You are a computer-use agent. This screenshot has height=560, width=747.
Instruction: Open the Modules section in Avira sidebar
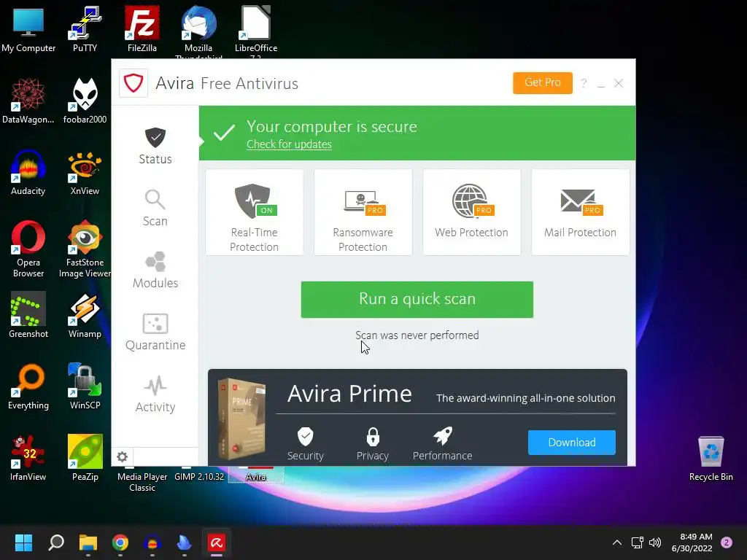coord(155,270)
